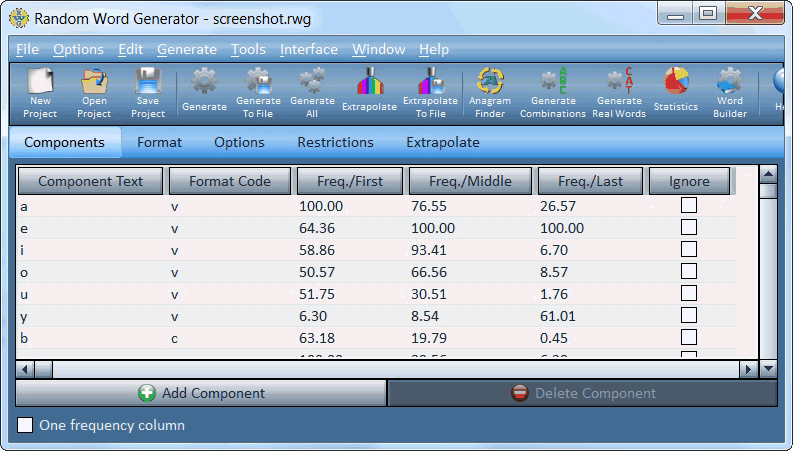
Task: Open the Help menu
Action: 433,50
